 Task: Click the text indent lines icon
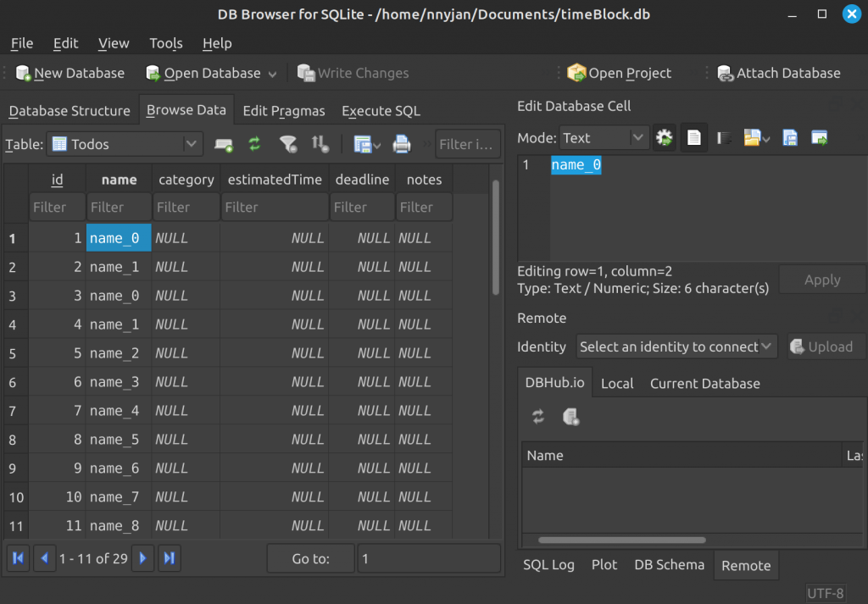pyautogui.click(x=724, y=138)
